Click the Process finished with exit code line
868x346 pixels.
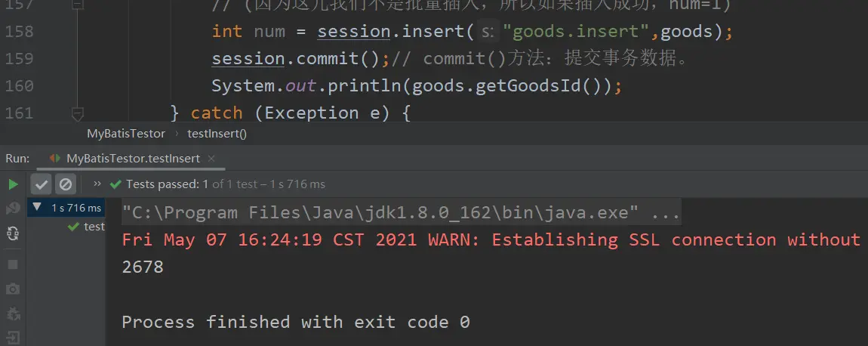tap(296, 322)
